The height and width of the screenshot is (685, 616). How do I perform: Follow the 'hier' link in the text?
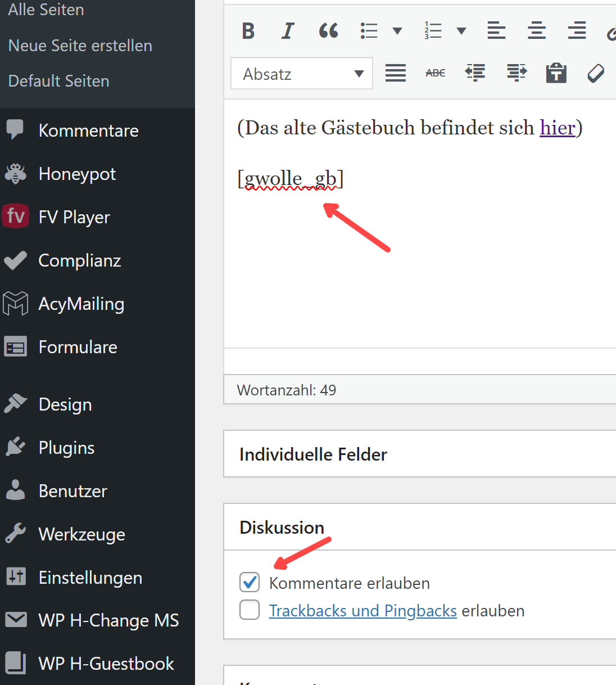point(557,128)
